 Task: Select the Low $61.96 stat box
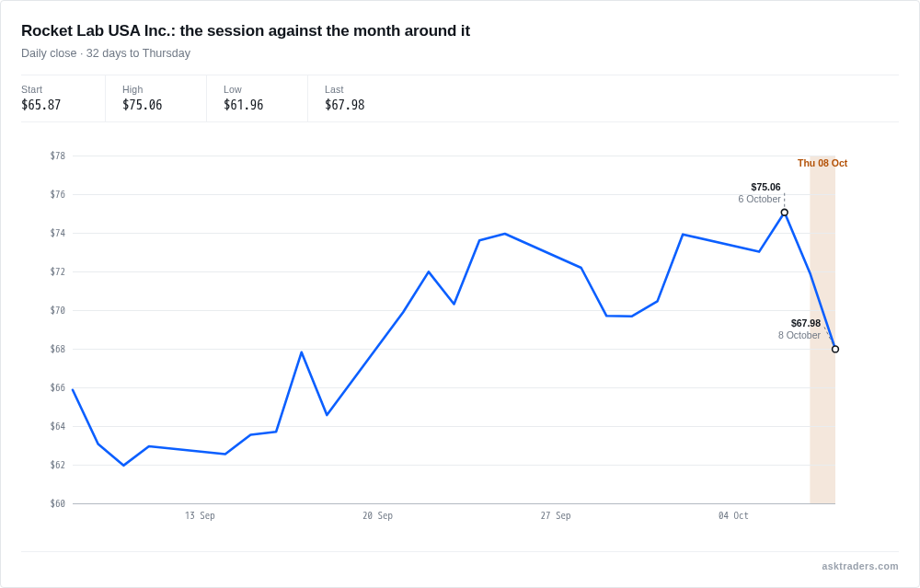[x=257, y=98]
